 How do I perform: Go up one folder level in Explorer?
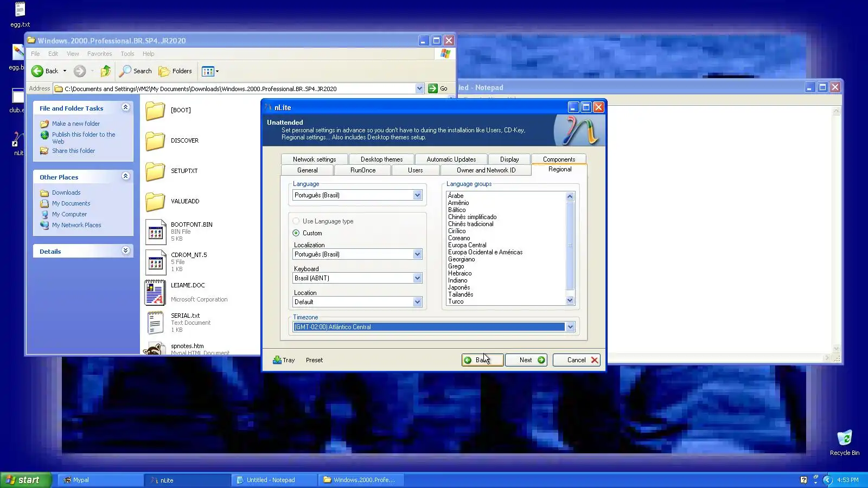pos(106,71)
